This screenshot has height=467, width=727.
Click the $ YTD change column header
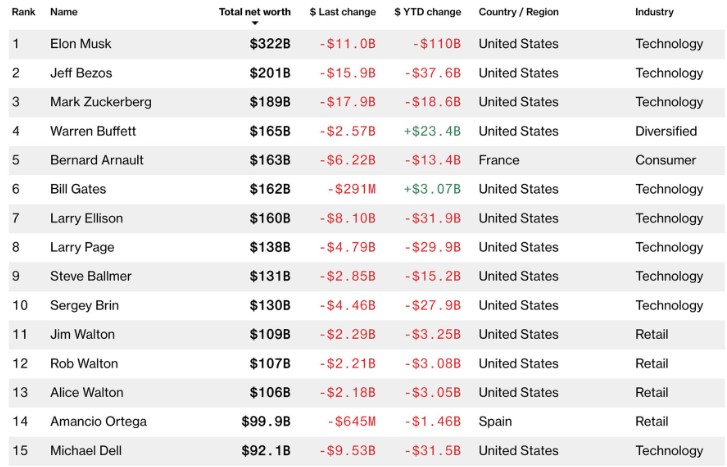click(x=427, y=12)
